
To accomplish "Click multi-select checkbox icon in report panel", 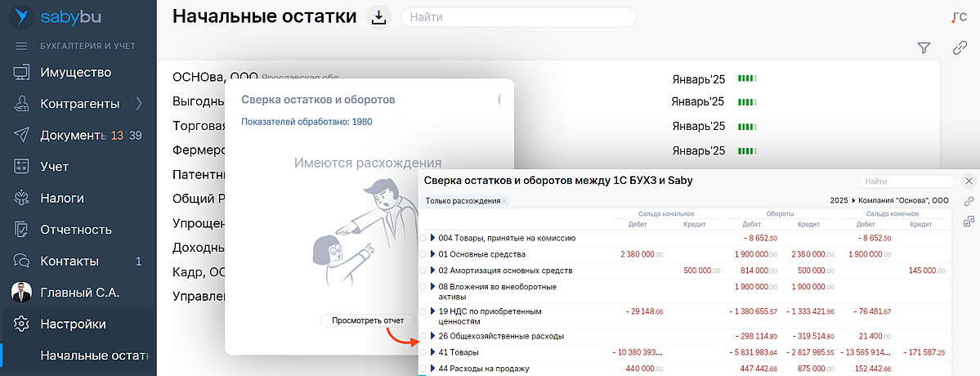I will (x=969, y=221).
